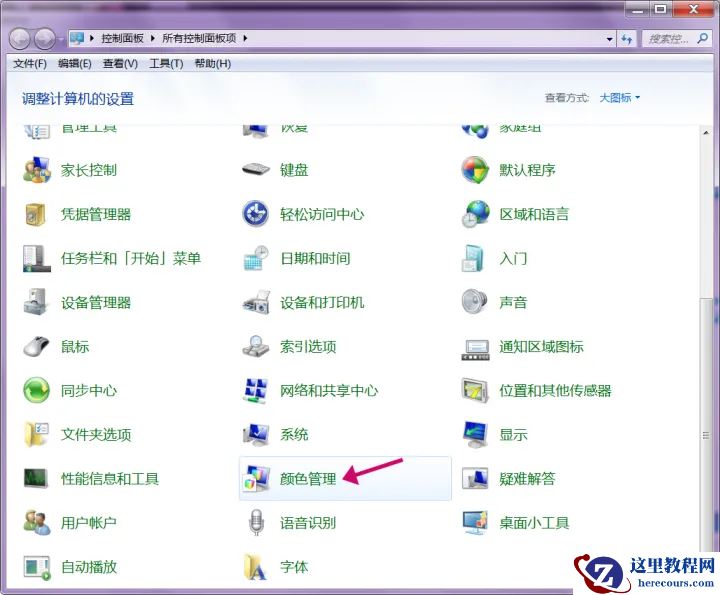Image resolution: width=720 pixels, height=595 pixels.
Task: Expand the root arrow before 控制面板 breadcrumb
Action: 92,38
